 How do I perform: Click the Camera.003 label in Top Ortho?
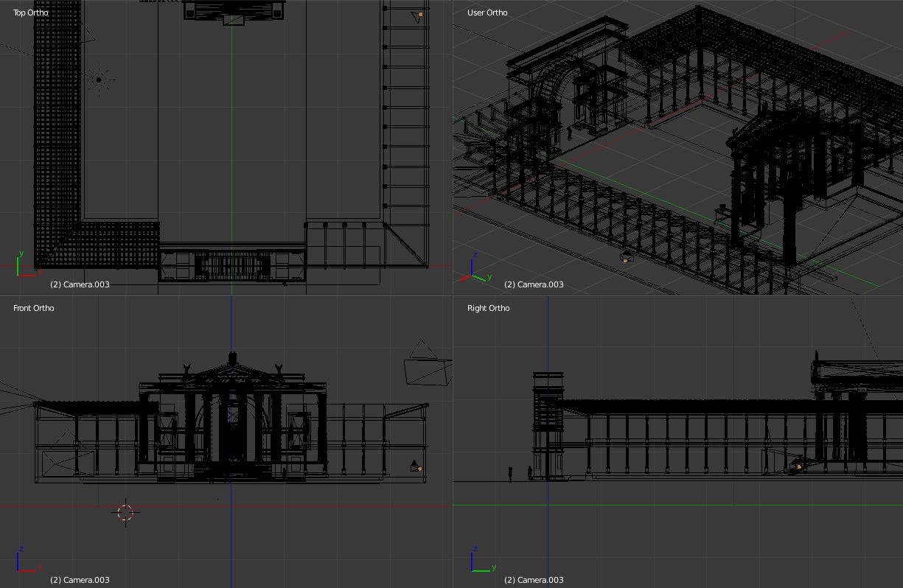(x=80, y=284)
